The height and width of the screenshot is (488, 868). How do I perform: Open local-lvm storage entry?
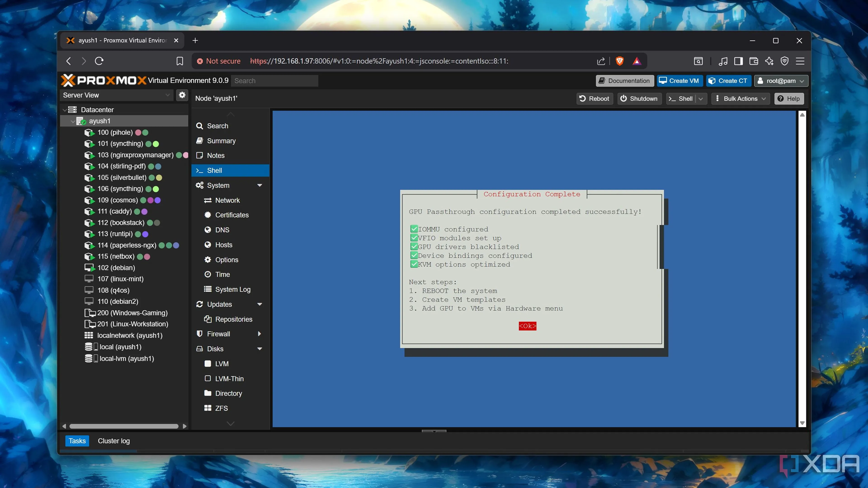click(x=126, y=358)
